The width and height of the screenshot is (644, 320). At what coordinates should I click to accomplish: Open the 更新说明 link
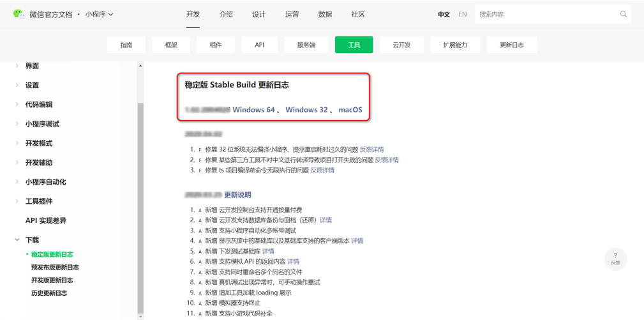click(x=237, y=195)
